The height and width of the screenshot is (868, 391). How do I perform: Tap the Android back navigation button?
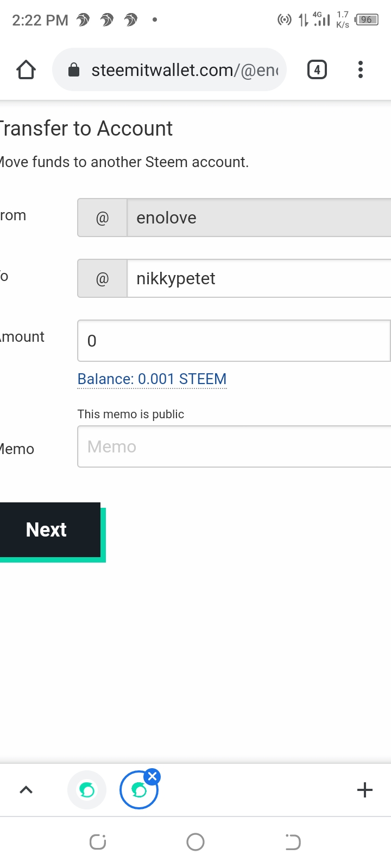coord(293,842)
